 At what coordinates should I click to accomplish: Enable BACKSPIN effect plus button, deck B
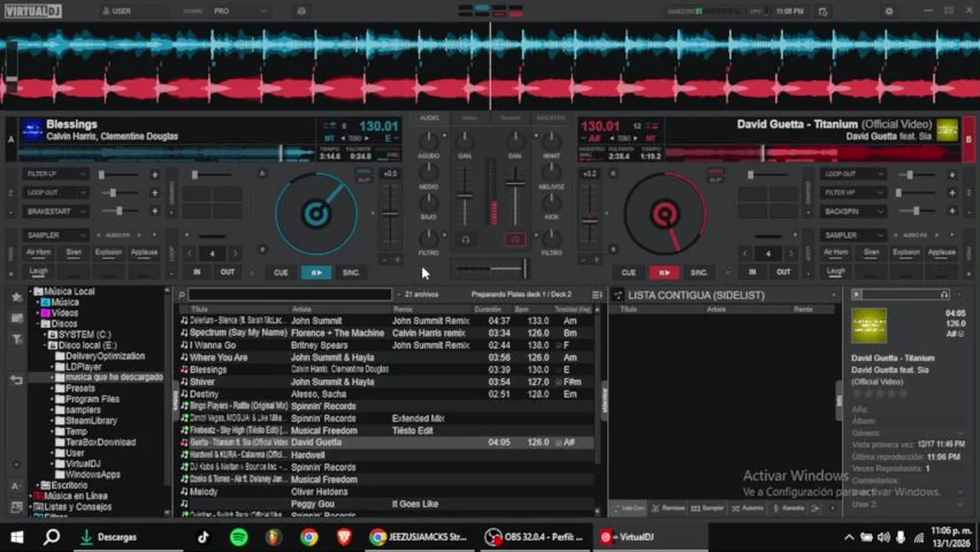[952, 212]
